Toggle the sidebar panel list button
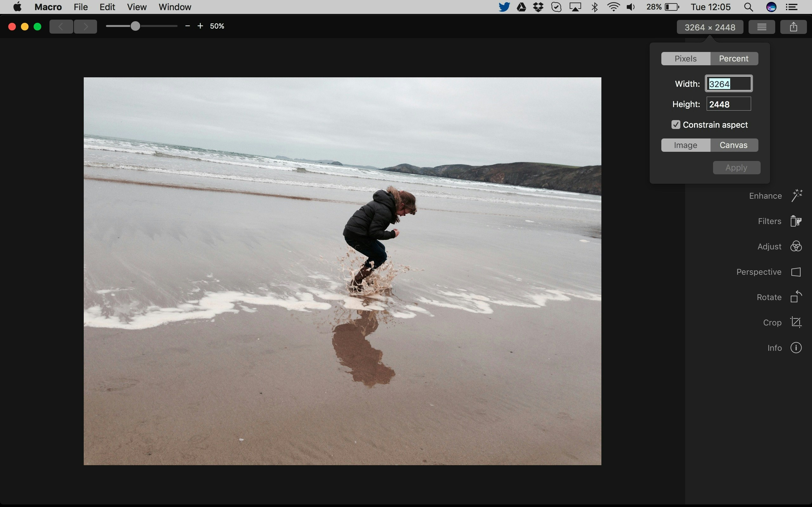 coord(762,27)
